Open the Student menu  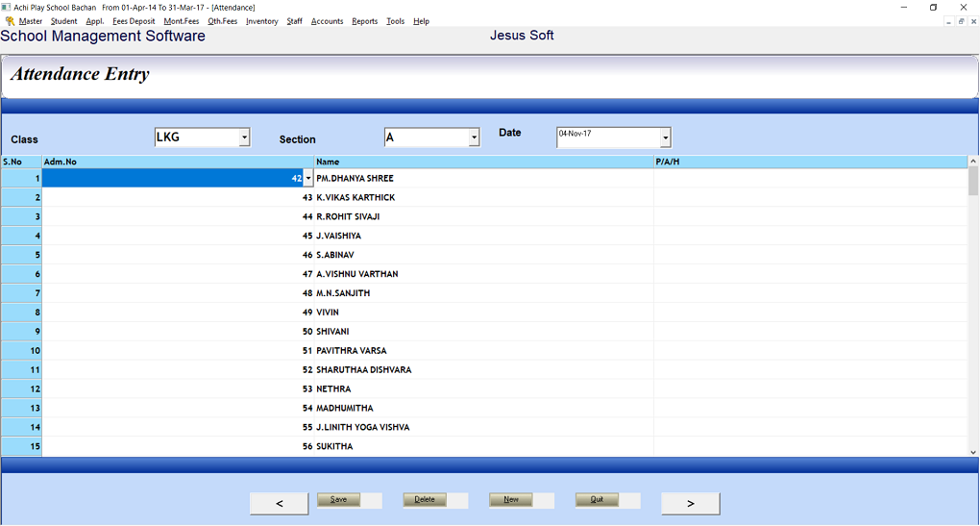coord(63,21)
